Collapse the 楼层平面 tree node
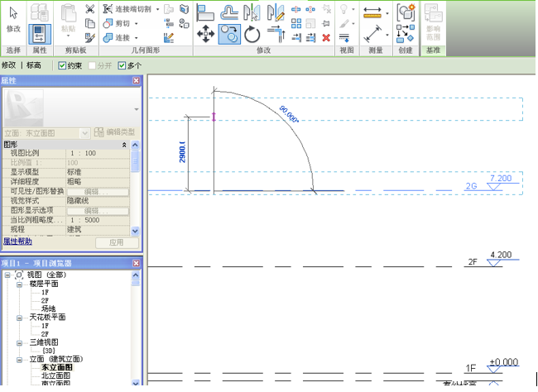Viewport: 538px width, 392px height. click(x=20, y=284)
